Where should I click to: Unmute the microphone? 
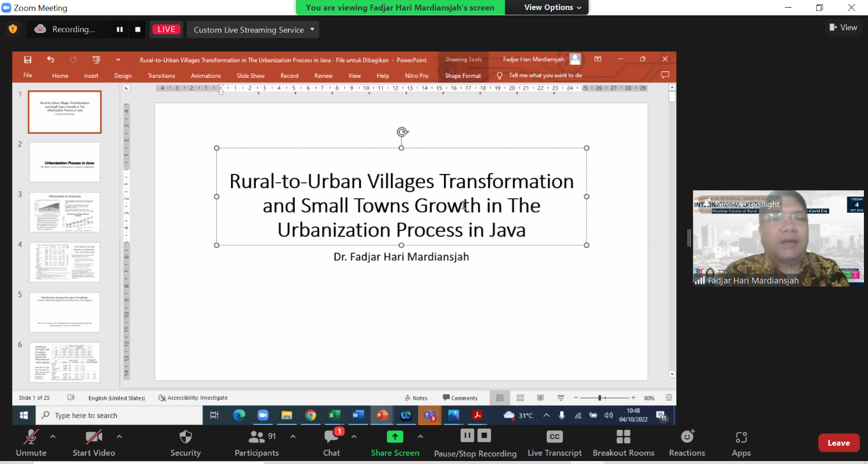31,443
